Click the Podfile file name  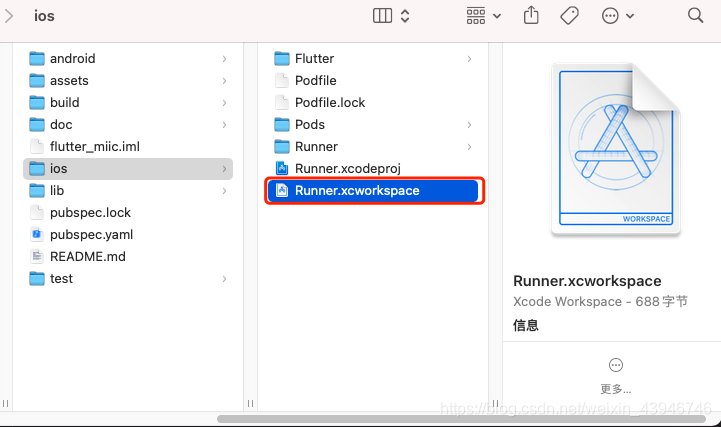[x=316, y=81]
